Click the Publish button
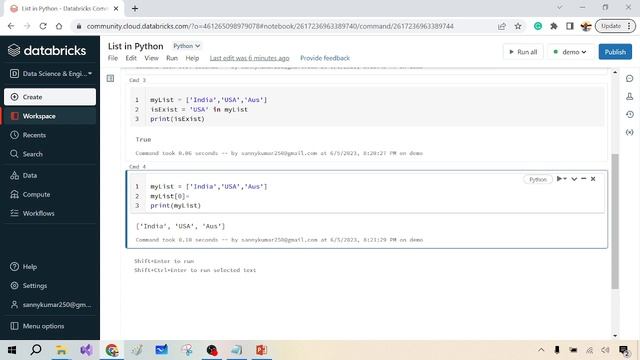This screenshot has height=360, width=640. point(615,52)
